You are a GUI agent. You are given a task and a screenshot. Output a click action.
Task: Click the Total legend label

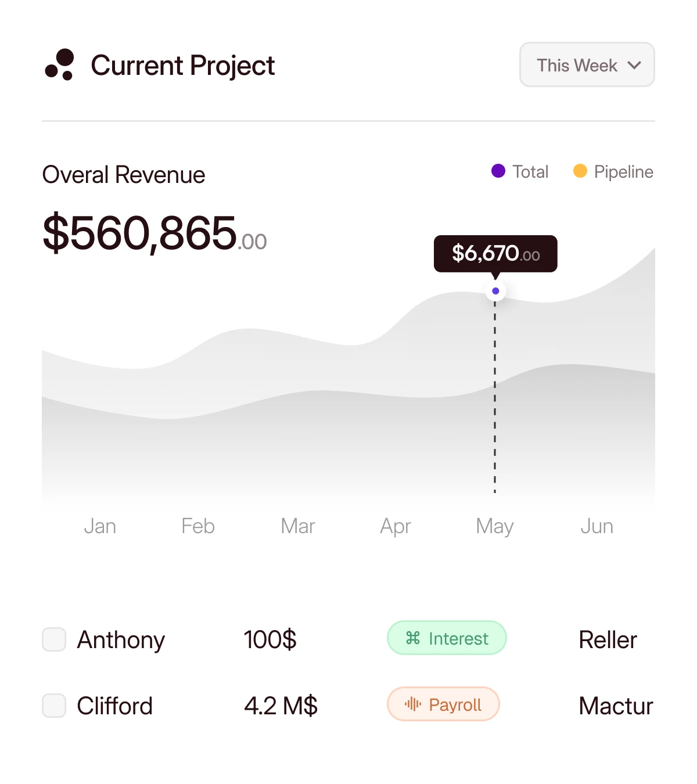(x=530, y=172)
